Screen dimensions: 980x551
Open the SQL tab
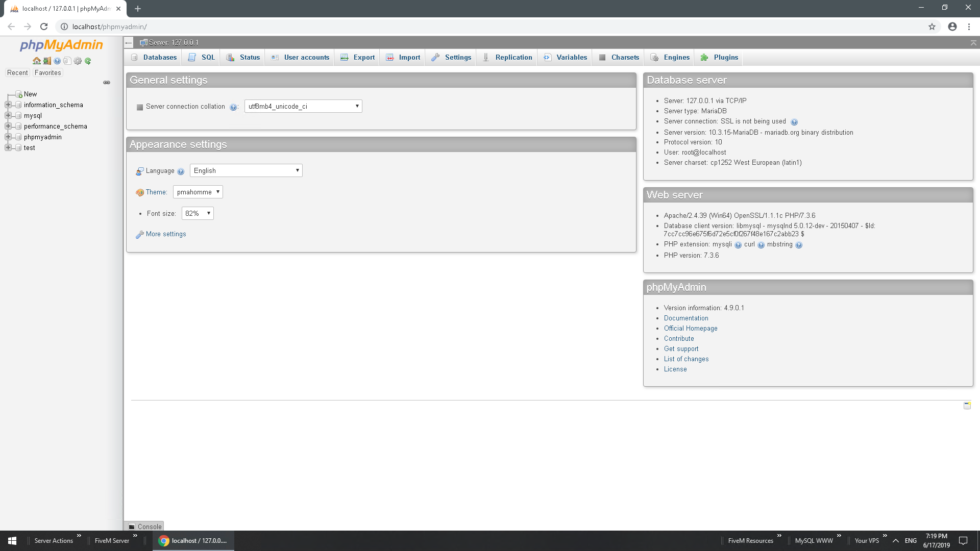[202, 58]
